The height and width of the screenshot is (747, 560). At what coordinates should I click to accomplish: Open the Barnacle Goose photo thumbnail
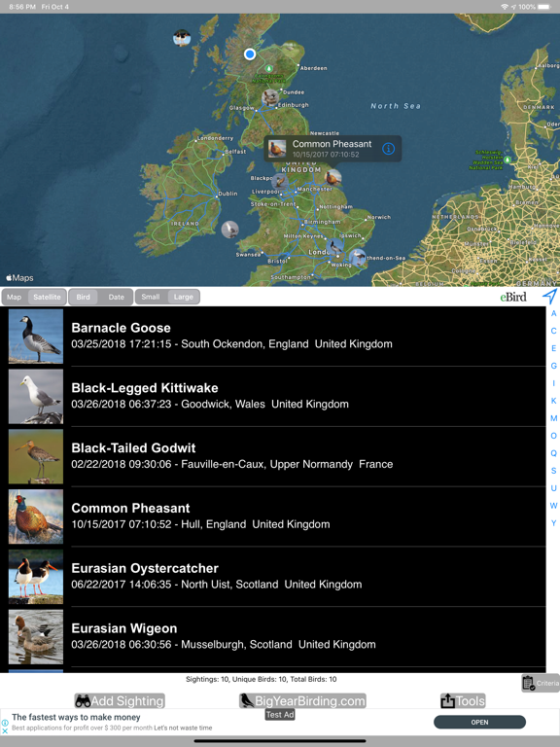36,337
